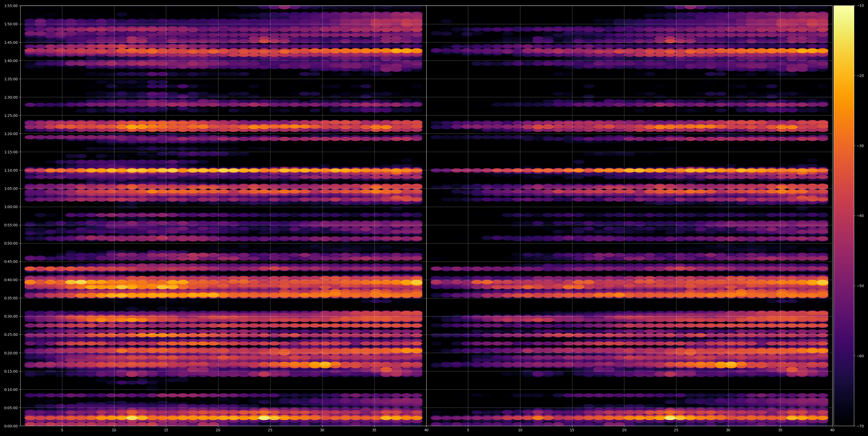The height and width of the screenshot is (436, 868).
Task: Select the y-axis tick label 1:45:00
Action: tap(11, 43)
